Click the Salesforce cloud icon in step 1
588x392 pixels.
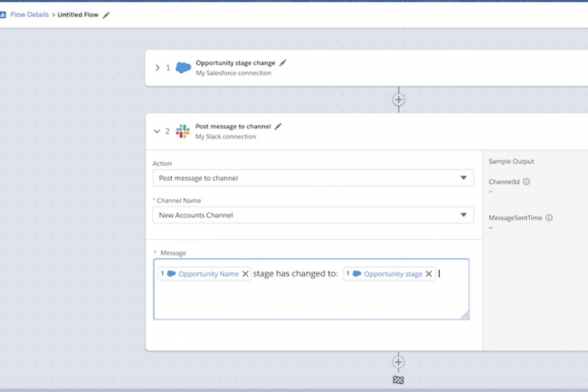[x=184, y=68]
